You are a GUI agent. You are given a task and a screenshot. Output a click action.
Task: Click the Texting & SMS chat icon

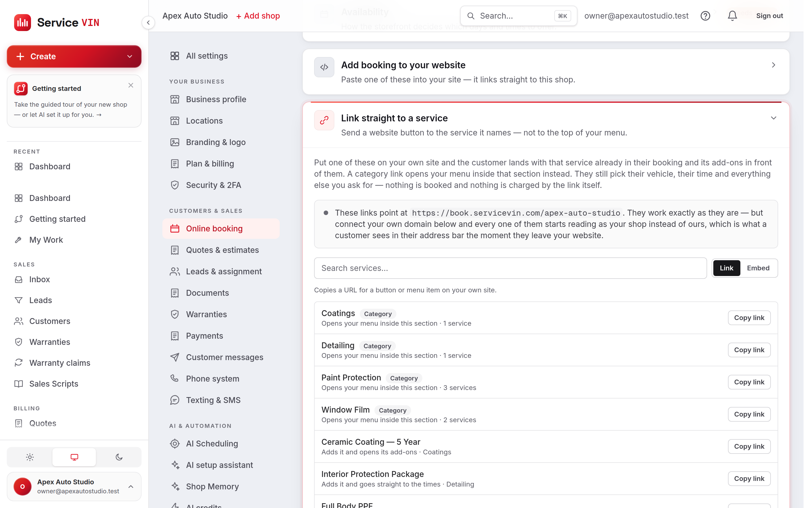(175, 400)
